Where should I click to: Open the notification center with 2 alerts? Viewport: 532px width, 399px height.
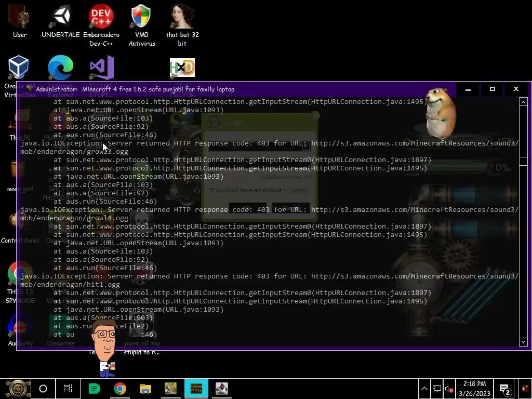pos(505,390)
